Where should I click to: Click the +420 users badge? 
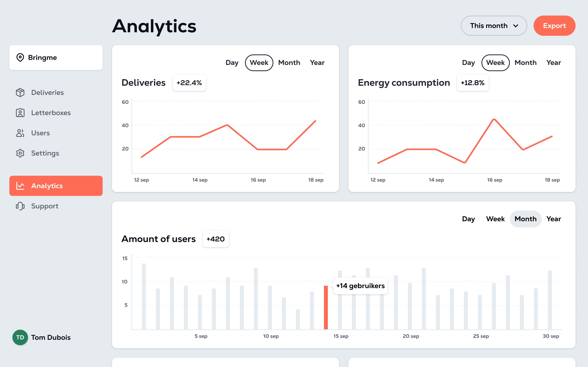(216, 239)
